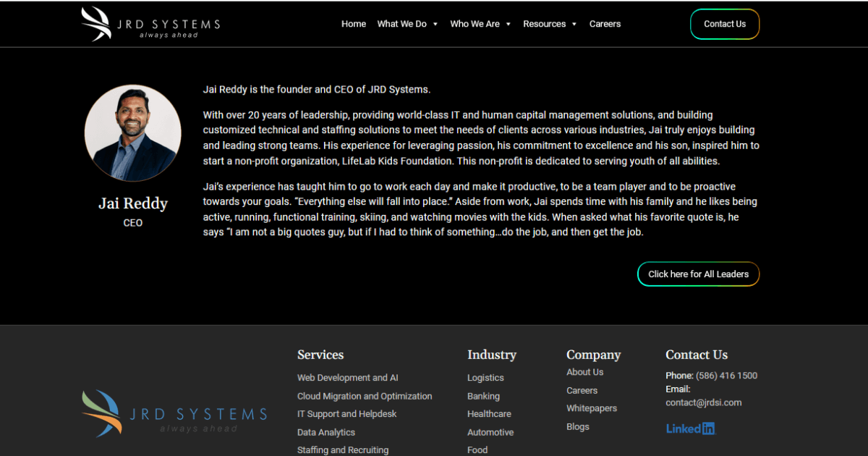
Task: Click the JRD Systems header logo
Action: click(x=150, y=23)
